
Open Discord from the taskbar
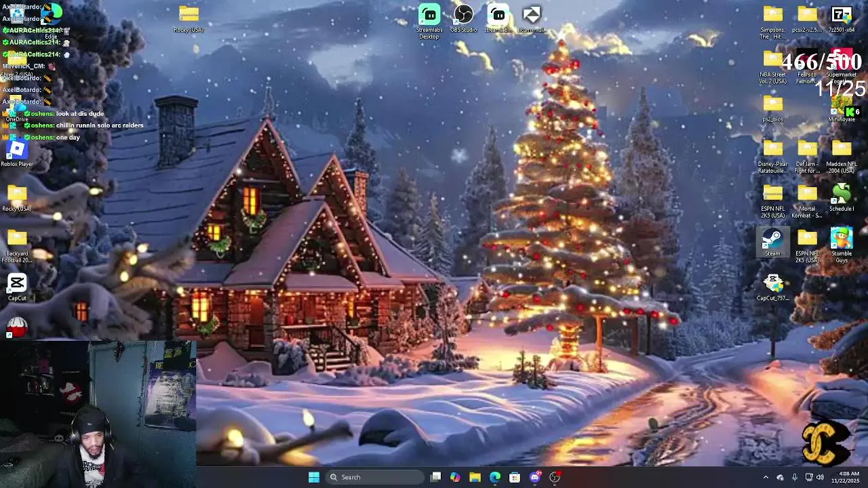(x=535, y=477)
